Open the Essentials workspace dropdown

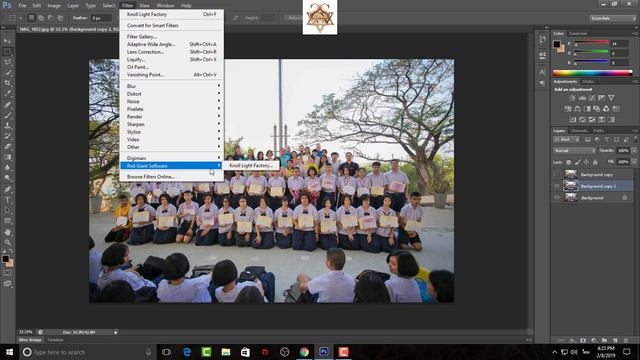(x=613, y=18)
